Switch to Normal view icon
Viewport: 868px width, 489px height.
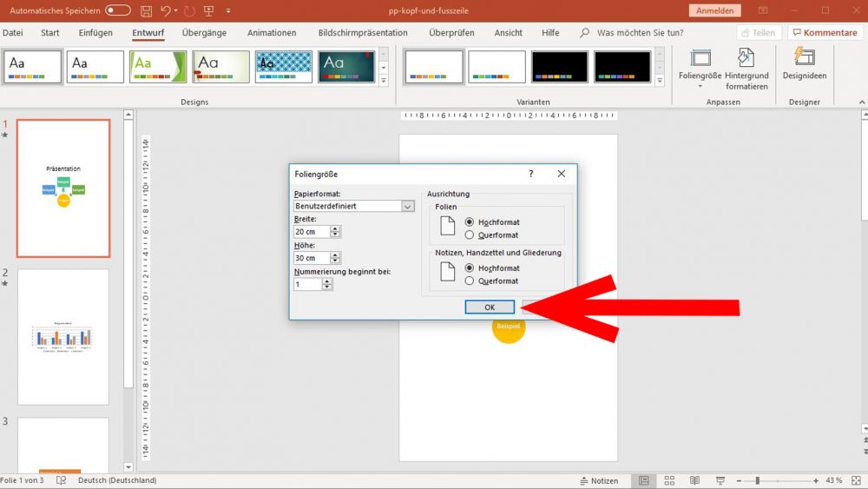(x=644, y=480)
